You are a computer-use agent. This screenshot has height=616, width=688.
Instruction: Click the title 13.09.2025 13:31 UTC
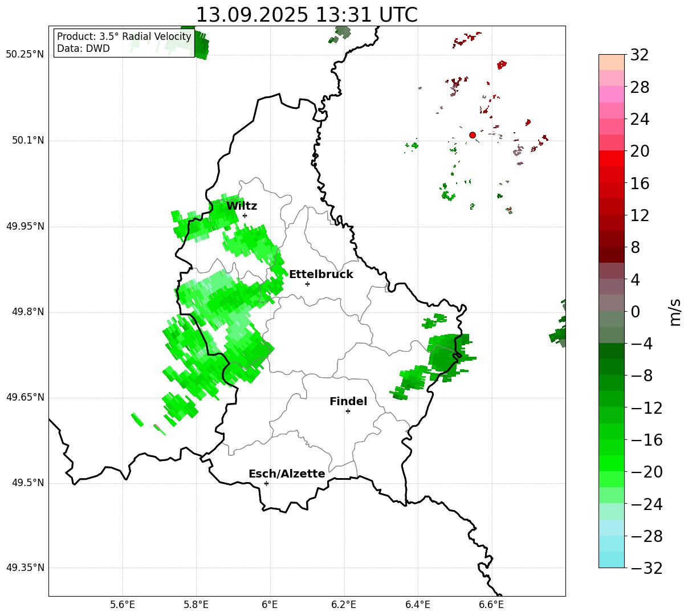(x=307, y=15)
